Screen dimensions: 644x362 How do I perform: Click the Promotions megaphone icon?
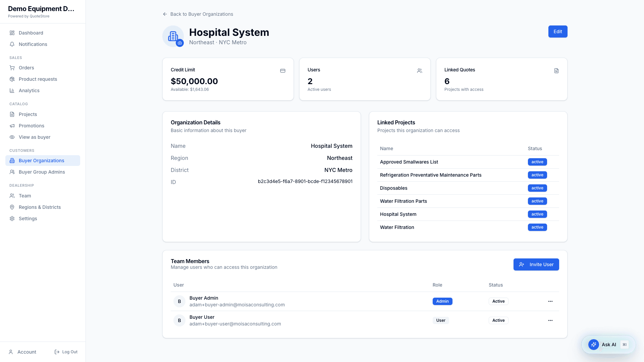12,126
